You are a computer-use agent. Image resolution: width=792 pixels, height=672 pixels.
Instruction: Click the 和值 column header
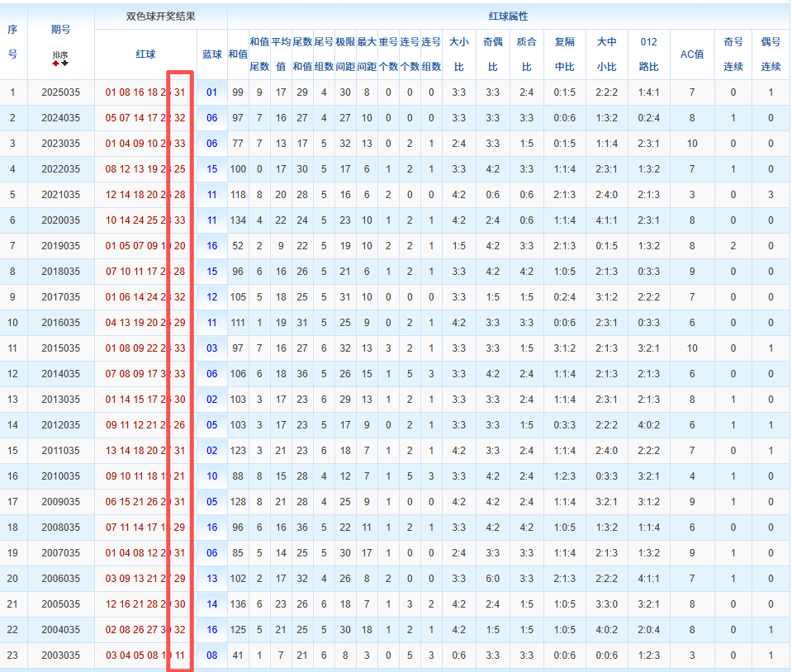click(238, 54)
